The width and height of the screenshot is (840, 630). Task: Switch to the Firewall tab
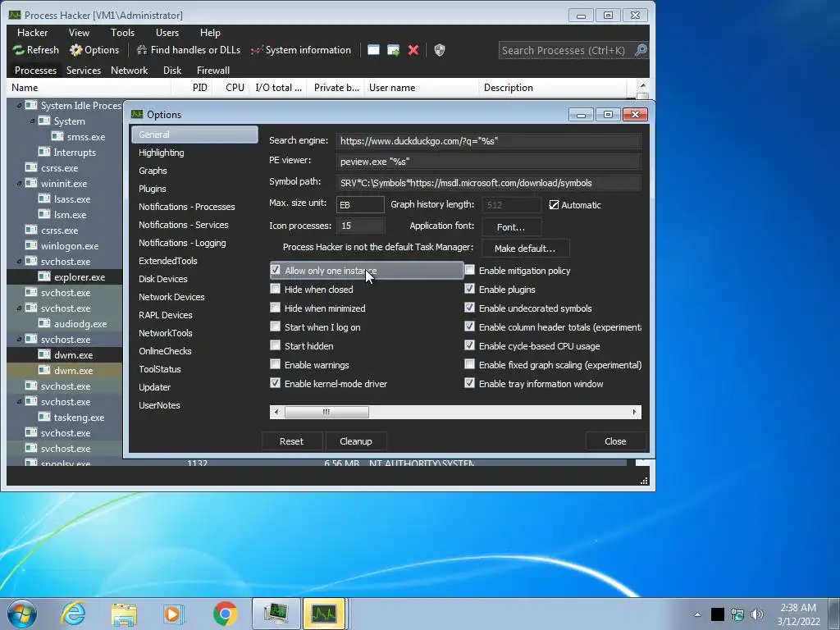click(212, 71)
